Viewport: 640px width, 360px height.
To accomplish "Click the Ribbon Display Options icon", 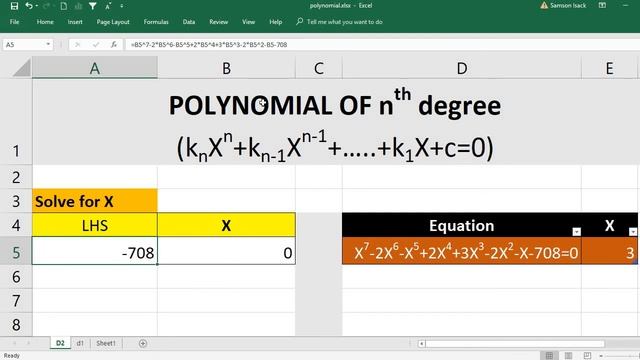I will (x=602, y=5).
